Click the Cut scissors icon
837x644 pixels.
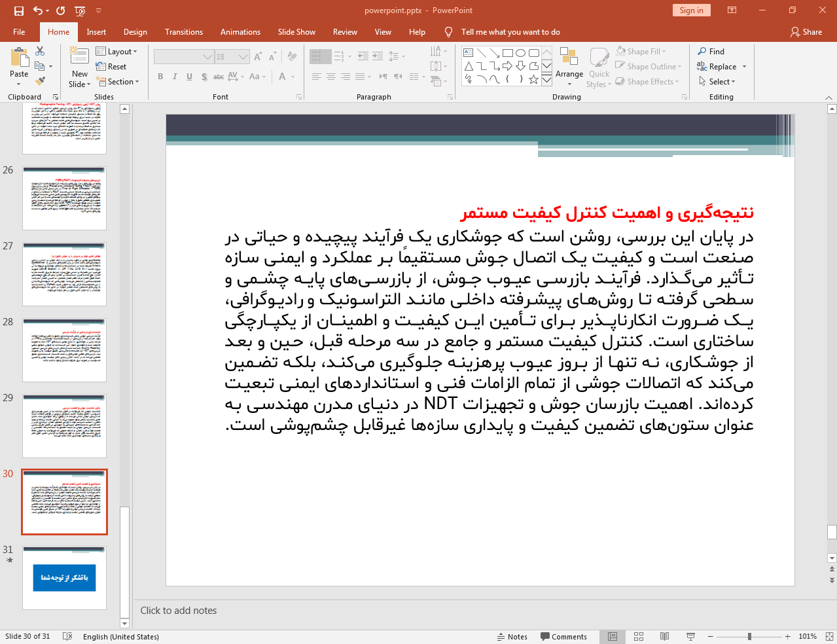40,50
